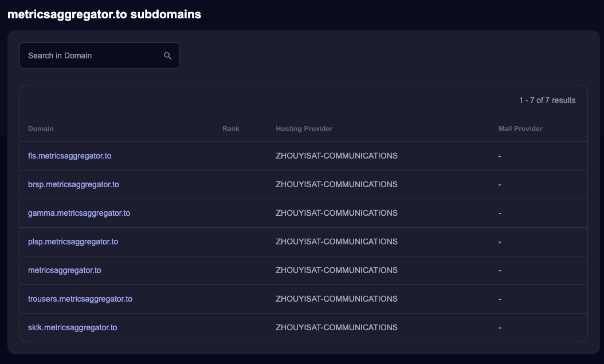The width and height of the screenshot is (604, 364).
Task: Click the Mail Provider dash for gamma subdomain
Action: click(499, 213)
